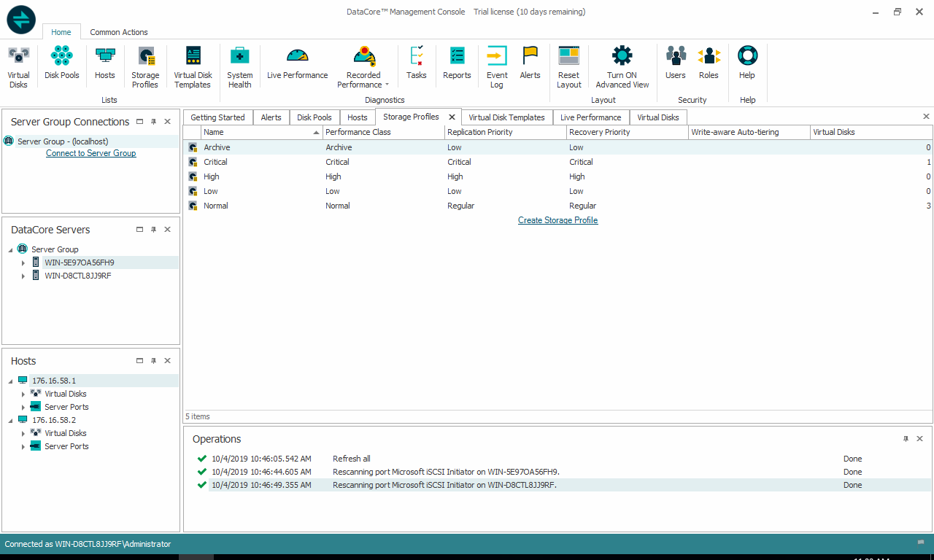Close all document tabs button
This screenshot has width=934, height=560.
926,117
